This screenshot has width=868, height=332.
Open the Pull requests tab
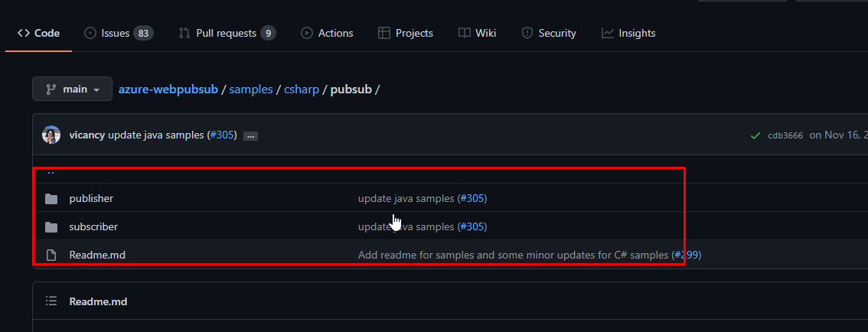pos(227,33)
